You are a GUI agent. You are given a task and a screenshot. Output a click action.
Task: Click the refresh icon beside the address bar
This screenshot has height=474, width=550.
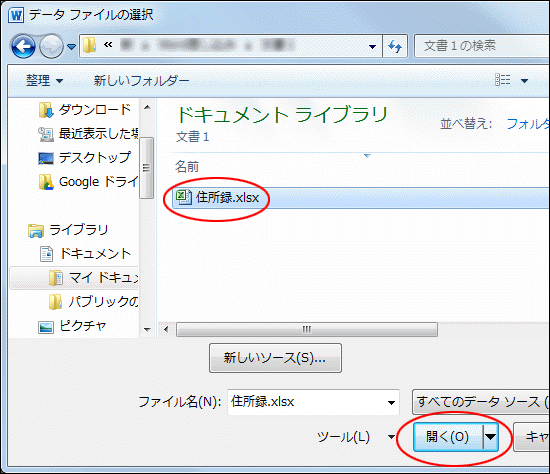pyautogui.click(x=395, y=46)
